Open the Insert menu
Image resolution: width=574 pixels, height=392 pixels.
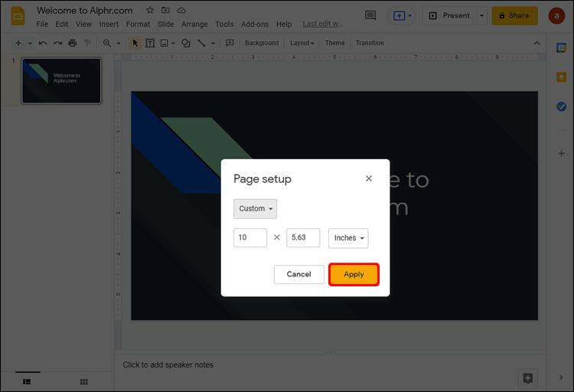coord(109,24)
